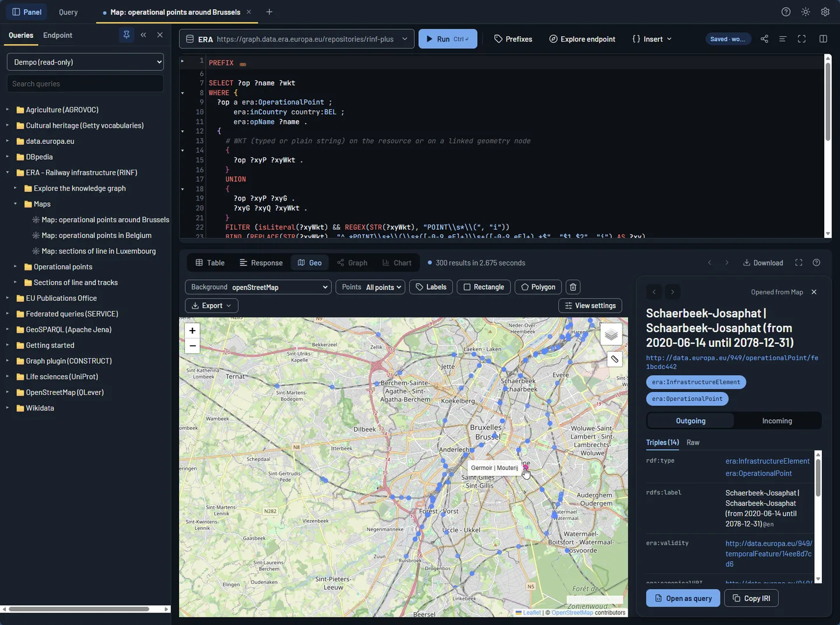The width and height of the screenshot is (840, 625).
Task: Zoom in on the map
Action: click(192, 331)
